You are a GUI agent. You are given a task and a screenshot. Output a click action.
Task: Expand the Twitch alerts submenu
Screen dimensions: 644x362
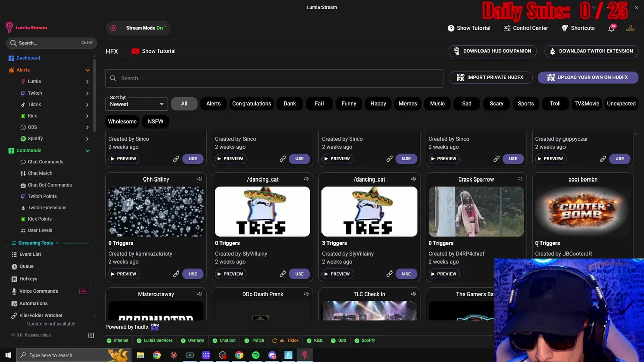(x=87, y=93)
